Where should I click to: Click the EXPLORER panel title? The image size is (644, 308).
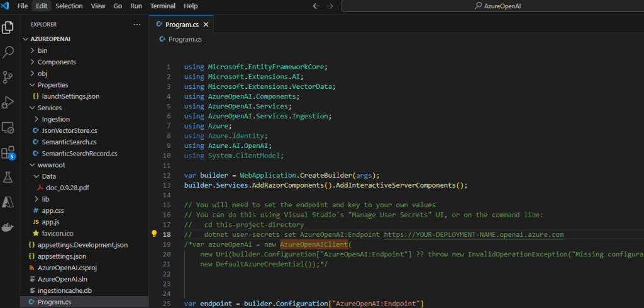tap(43, 25)
